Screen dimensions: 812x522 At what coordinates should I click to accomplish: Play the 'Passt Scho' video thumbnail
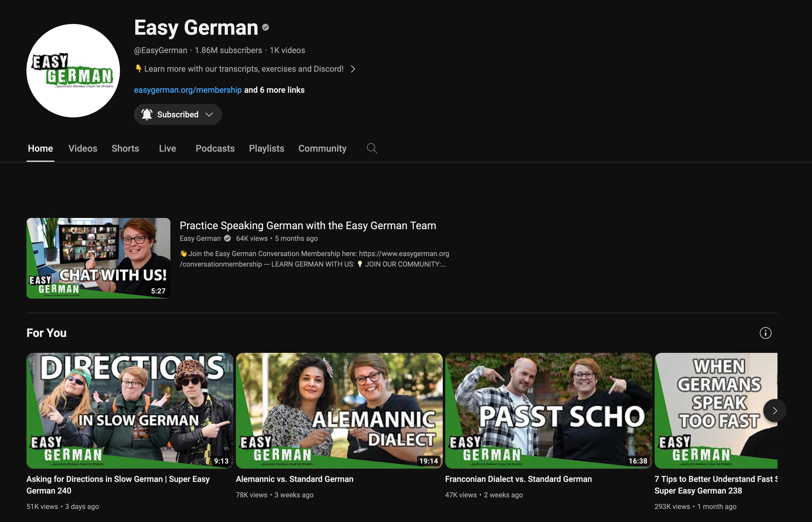(548, 411)
